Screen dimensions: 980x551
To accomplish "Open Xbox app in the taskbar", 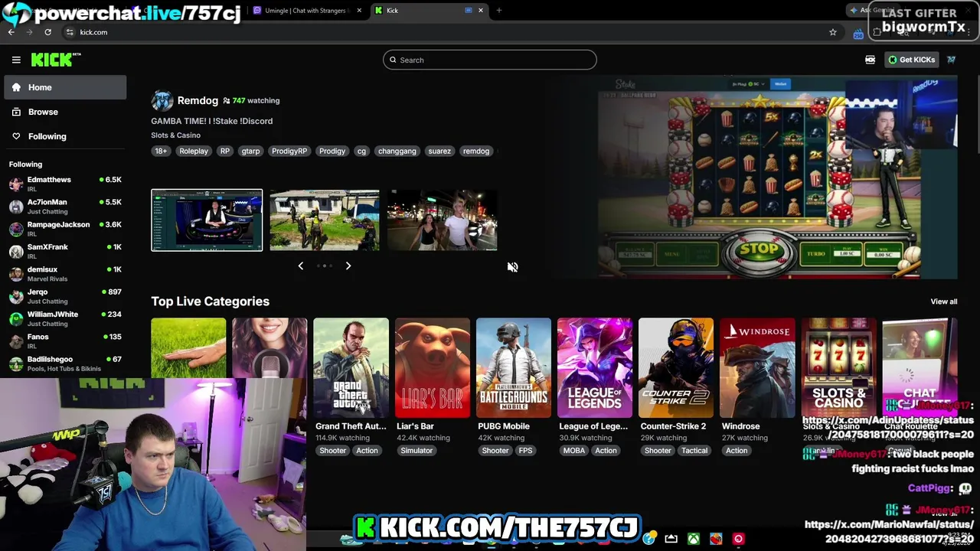I will [693, 539].
